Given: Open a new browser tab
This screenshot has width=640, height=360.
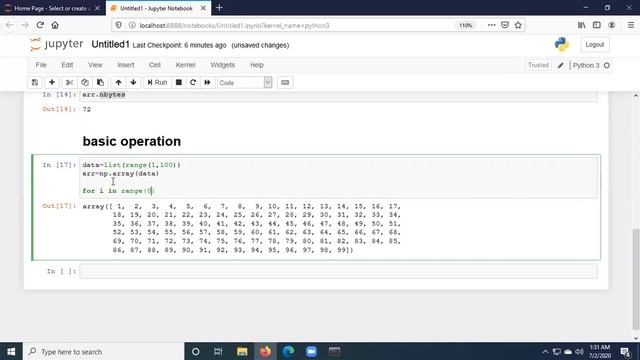Looking at the screenshot, I should click(219, 8).
